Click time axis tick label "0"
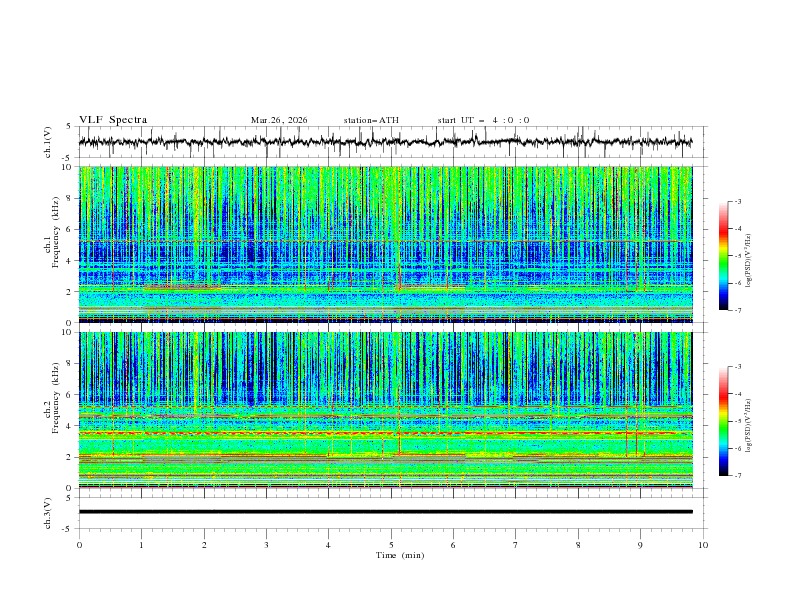 pyautogui.click(x=79, y=545)
